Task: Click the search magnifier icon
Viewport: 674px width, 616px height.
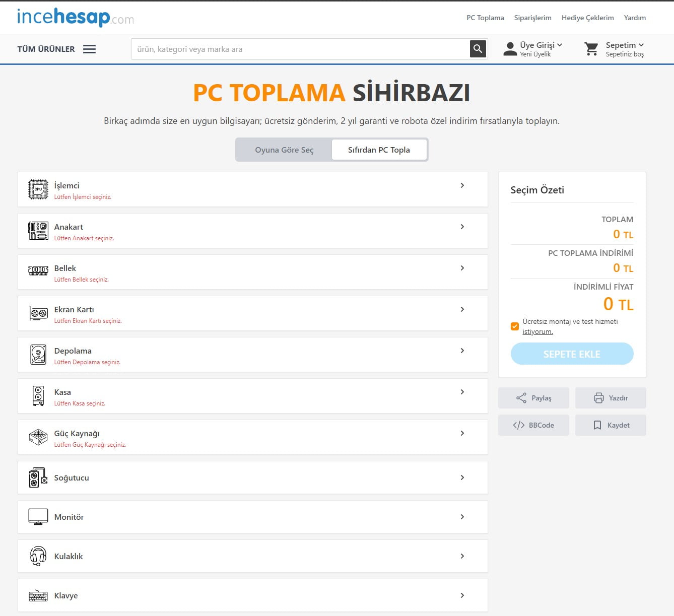Action: pos(478,48)
